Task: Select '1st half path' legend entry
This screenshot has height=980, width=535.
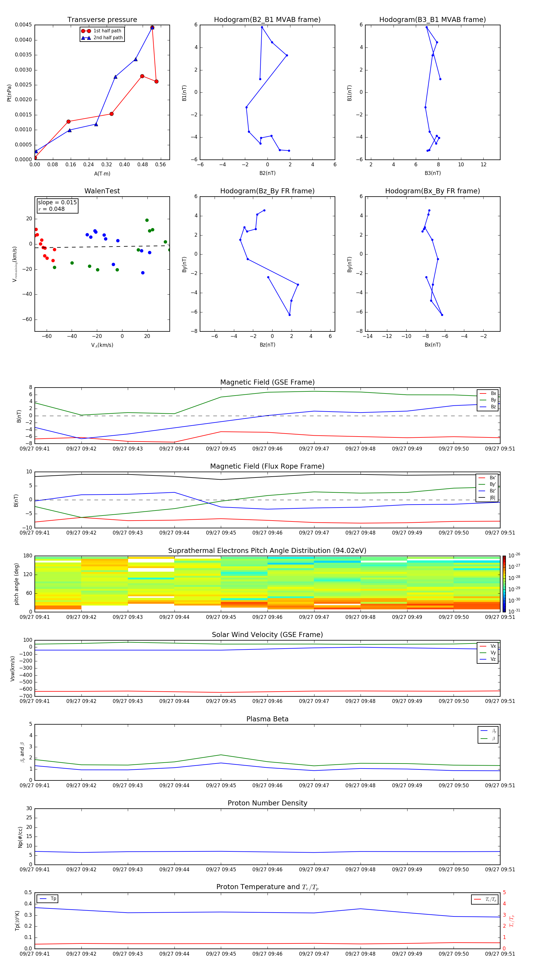Action: 101,31
